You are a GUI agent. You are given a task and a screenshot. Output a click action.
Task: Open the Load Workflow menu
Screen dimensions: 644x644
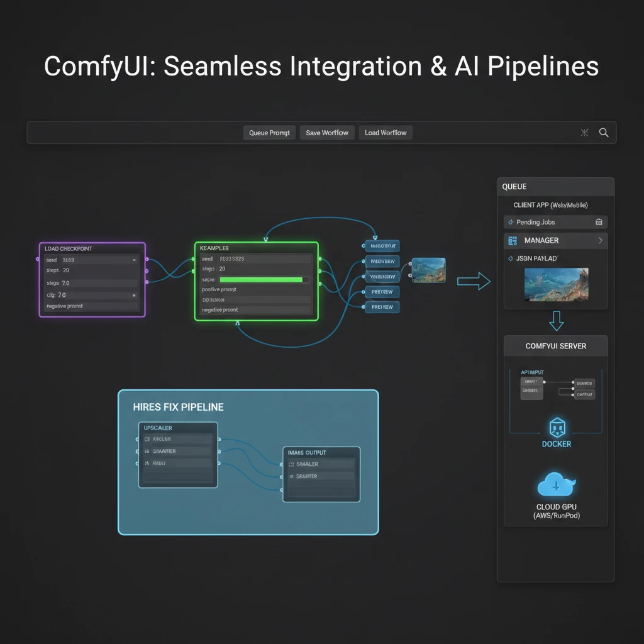385,133
